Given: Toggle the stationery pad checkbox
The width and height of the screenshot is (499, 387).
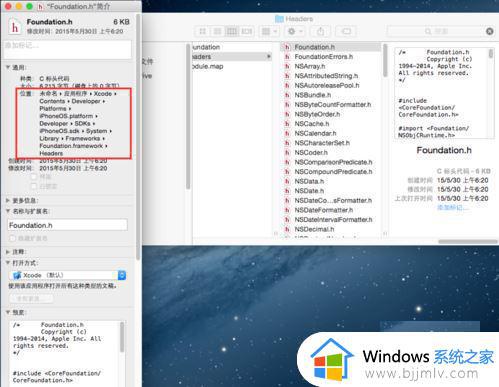Looking at the screenshot, I should coord(34,177).
